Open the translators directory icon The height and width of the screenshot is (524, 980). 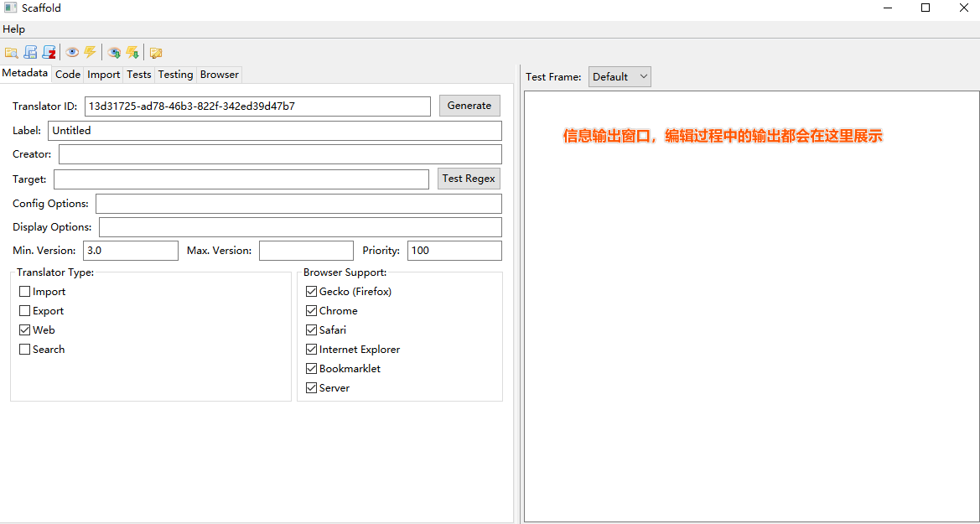tap(156, 52)
